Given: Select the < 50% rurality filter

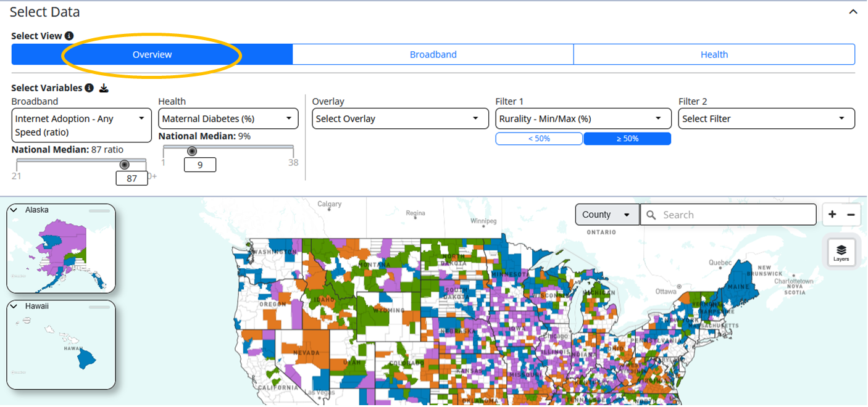Looking at the screenshot, I should pyautogui.click(x=538, y=138).
